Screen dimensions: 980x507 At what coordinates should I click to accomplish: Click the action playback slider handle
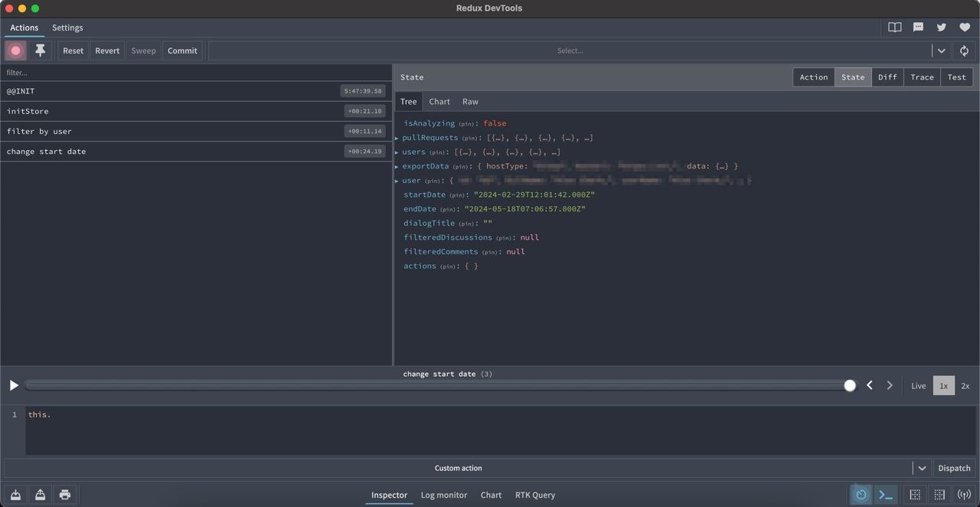click(850, 385)
